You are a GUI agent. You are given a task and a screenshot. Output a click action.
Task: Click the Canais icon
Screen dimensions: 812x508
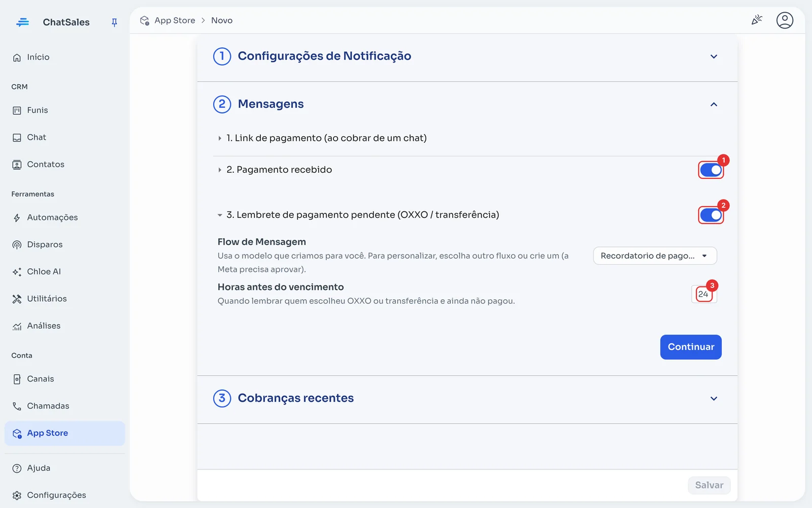pos(17,379)
